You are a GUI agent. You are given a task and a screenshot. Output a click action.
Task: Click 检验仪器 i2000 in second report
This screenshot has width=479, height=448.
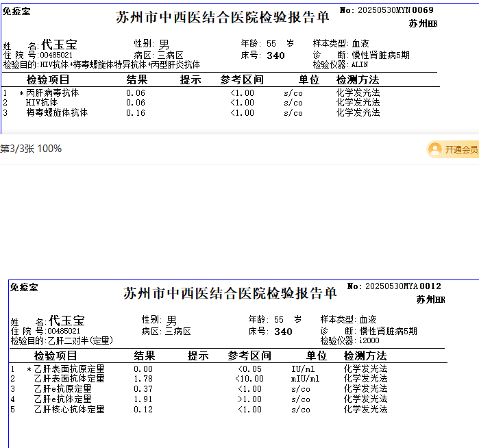coord(349,340)
